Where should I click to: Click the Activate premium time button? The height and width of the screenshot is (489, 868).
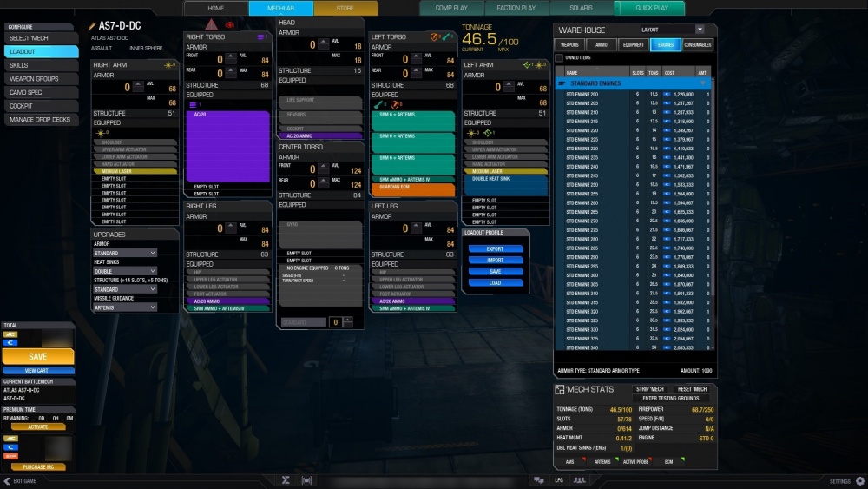pos(38,427)
